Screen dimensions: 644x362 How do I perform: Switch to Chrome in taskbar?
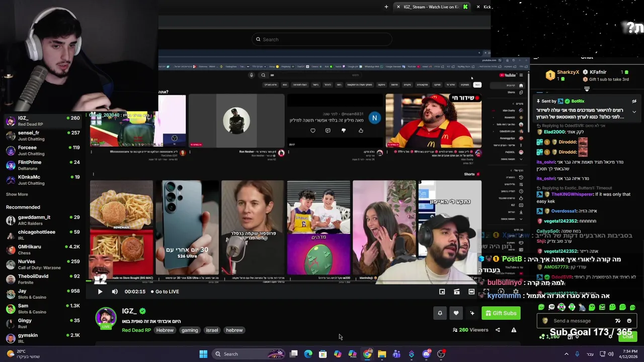pos(367,354)
